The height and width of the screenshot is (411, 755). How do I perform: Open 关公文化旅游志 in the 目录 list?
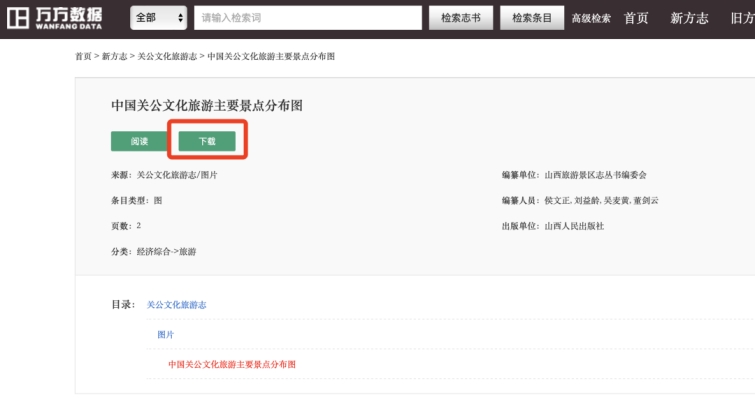[x=176, y=304]
